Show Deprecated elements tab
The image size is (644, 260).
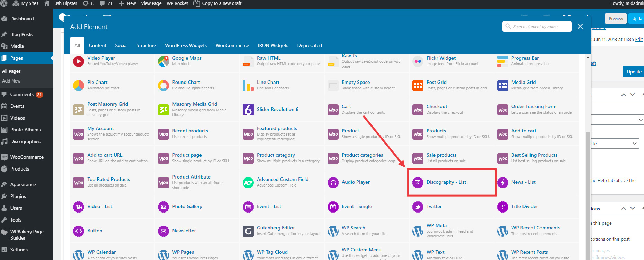pos(310,45)
